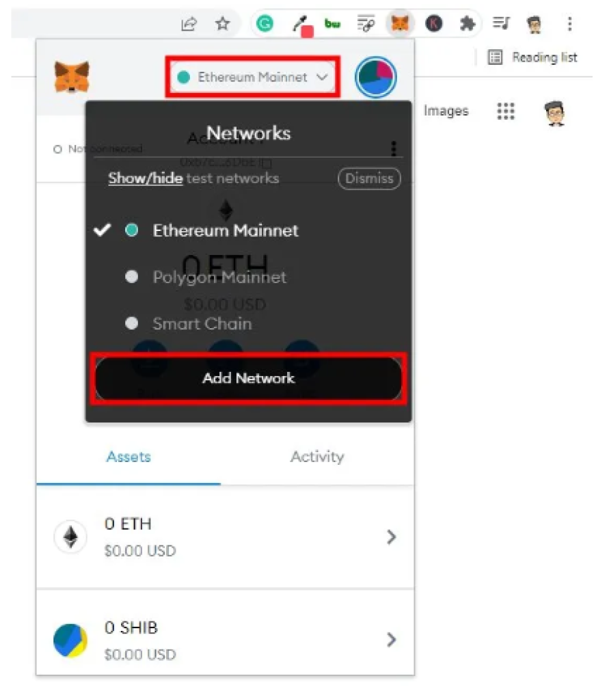Bookmark this page with the star icon
594x700 pixels.
(x=222, y=23)
